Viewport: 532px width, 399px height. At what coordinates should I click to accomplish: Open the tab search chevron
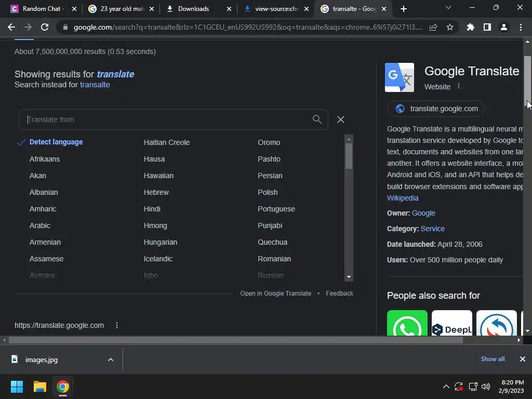click(448, 7)
